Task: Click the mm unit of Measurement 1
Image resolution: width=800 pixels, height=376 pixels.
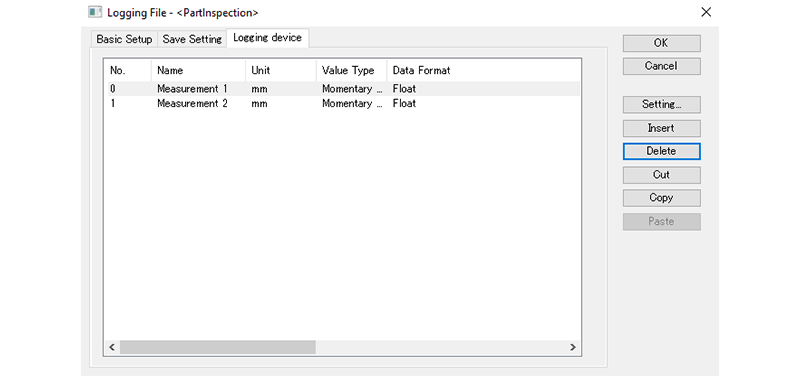Action: [x=259, y=89]
